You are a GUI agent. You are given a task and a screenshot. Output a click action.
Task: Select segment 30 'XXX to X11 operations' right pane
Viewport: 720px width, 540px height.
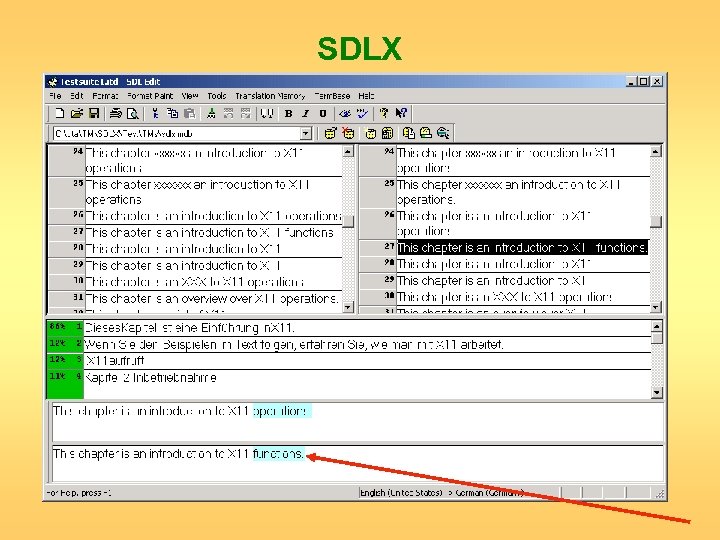tap(523, 297)
